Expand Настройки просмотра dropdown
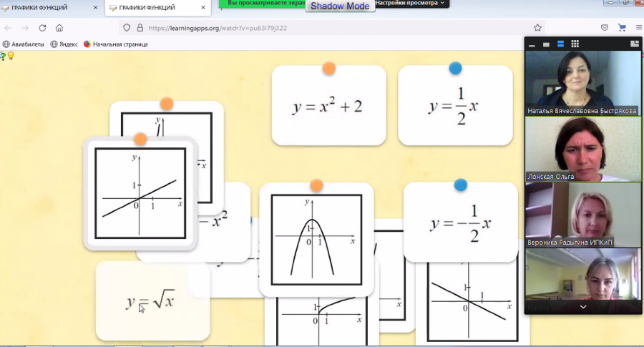Image resolution: width=644 pixels, height=347 pixels. pyautogui.click(x=409, y=4)
